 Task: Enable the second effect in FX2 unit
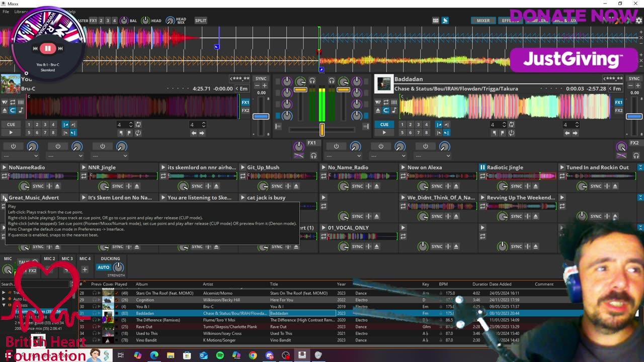coord(381,146)
